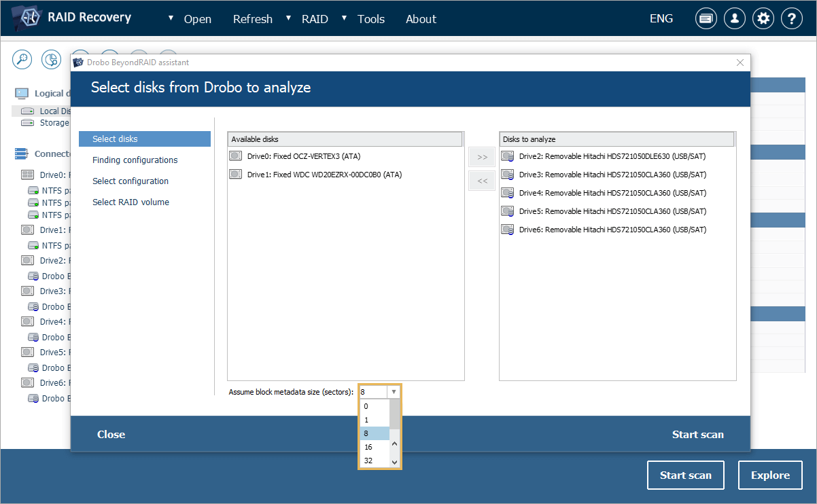The width and height of the screenshot is (817, 504).
Task: Click the add disks >> arrow button
Action: (482, 157)
